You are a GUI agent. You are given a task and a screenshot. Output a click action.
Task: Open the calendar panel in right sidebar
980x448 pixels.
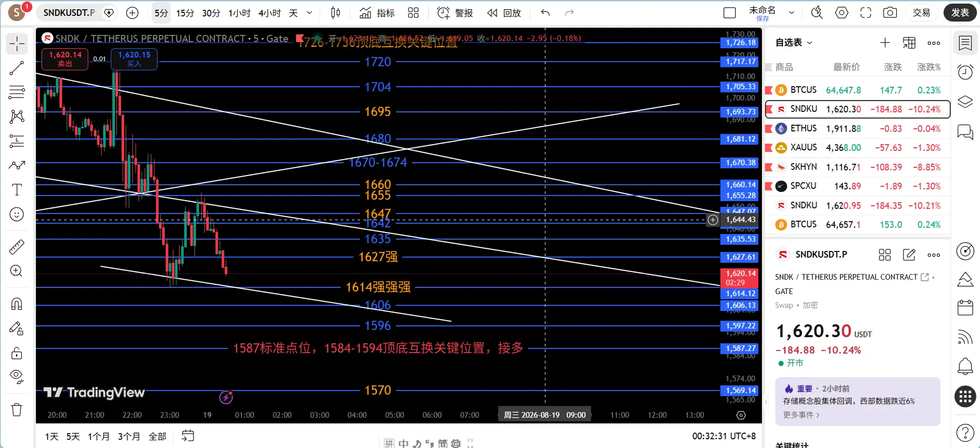(x=966, y=307)
